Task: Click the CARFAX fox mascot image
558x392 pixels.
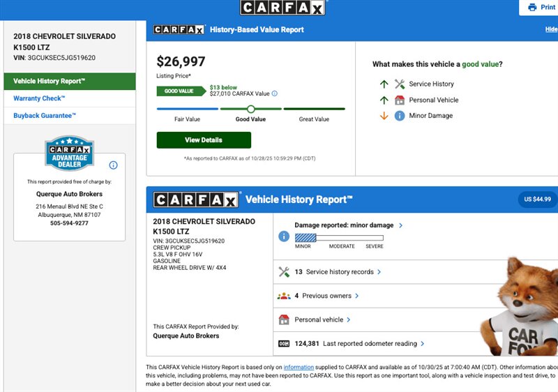Action: pos(520,307)
